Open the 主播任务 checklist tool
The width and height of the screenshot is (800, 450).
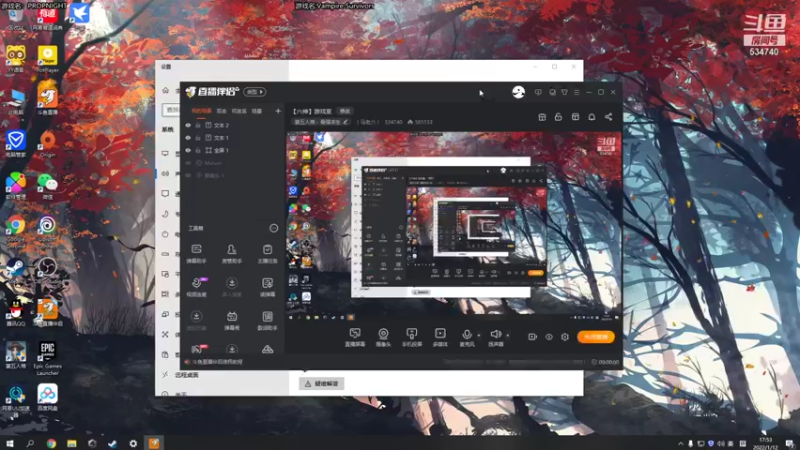tap(267, 254)
